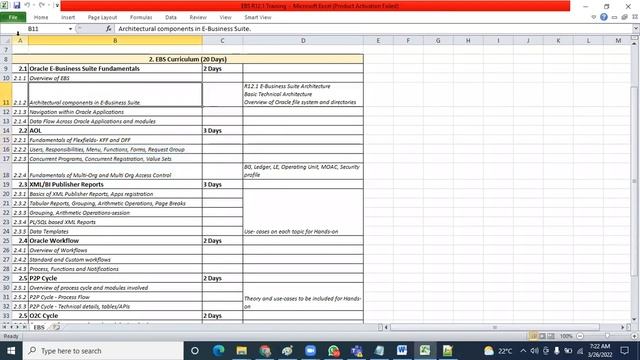This screenshot has width=640, height=360.
Task: Go to the last sheet with the navigation arrow
Action: [x=24, y=327]
